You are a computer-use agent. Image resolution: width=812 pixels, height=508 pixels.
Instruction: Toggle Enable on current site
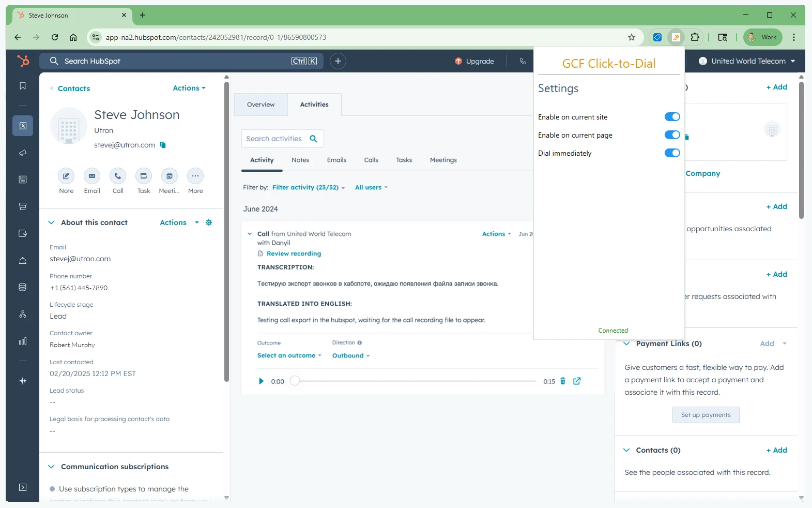pyautogui.click(x=672, y=117)
